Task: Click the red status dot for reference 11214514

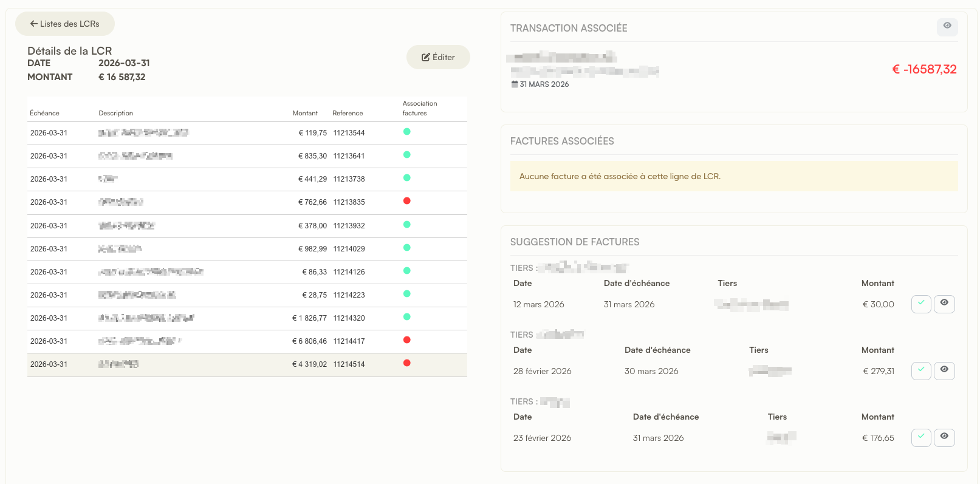Action: [407, 363]
